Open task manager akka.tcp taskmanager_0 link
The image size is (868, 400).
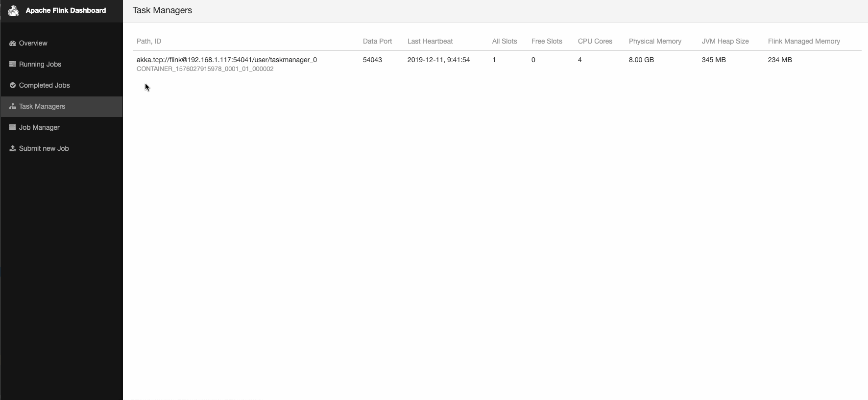pyautogui.click(x=227, y=60)
